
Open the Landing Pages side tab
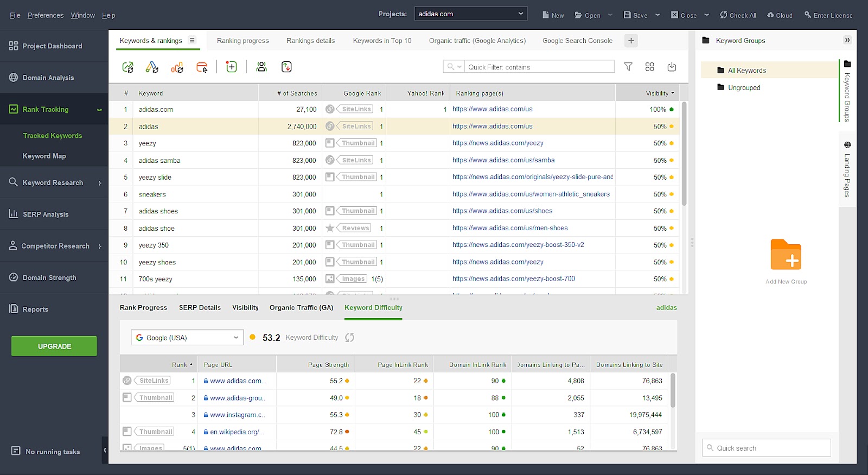pos(847,169)
